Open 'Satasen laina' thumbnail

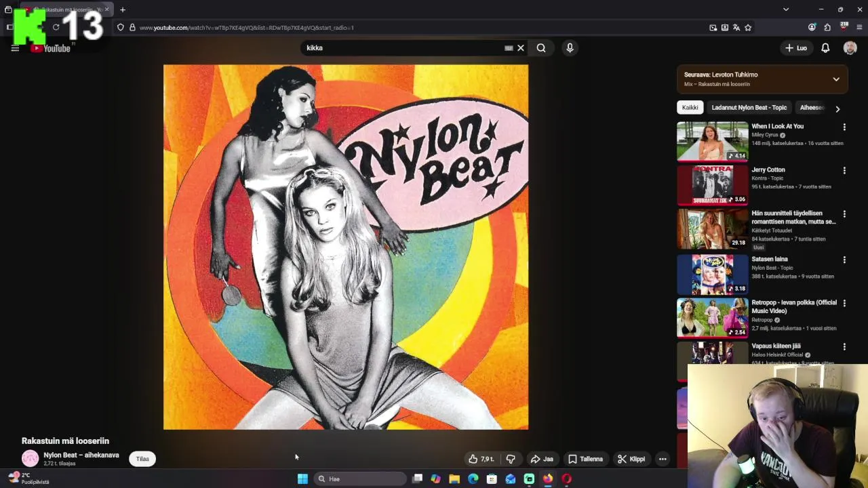click(x=712, y=274)
